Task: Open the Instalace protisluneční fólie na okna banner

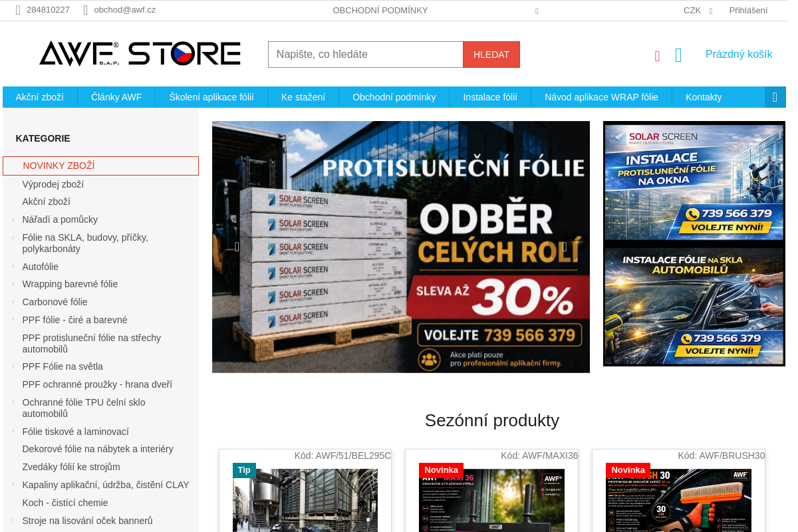Action: 694,182
